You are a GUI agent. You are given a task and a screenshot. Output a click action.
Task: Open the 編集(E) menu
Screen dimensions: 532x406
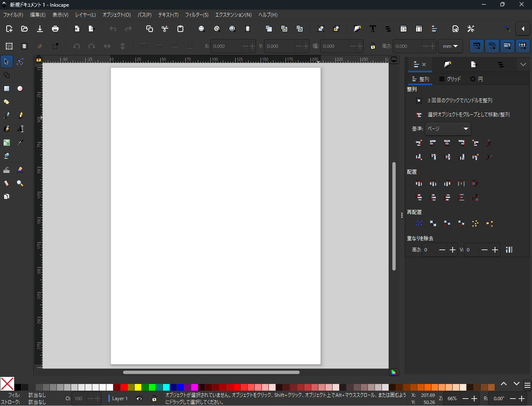tap(38, 15)
